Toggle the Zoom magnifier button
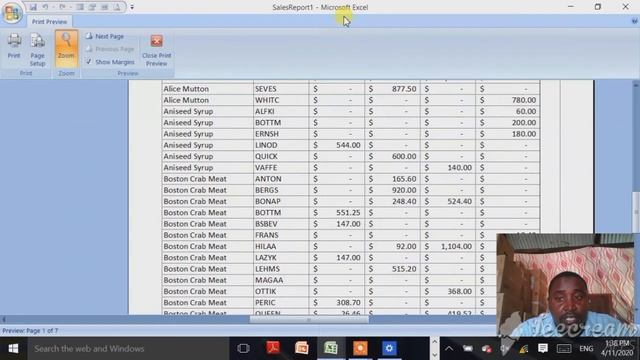 (66, 48)
